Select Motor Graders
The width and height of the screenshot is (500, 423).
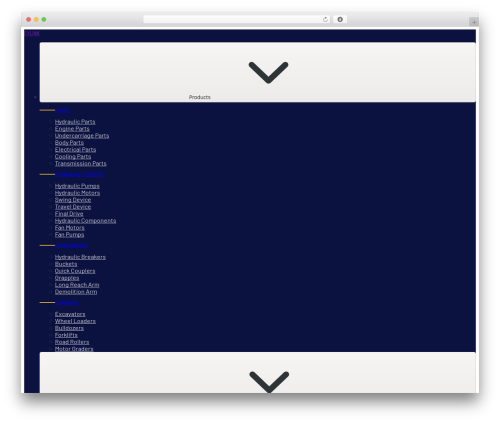coord(74,349)
